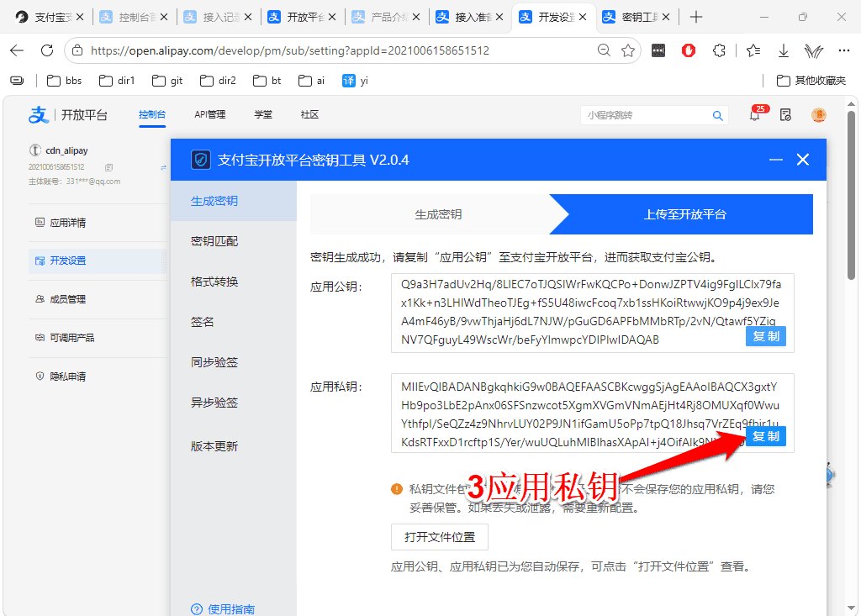The image size is (861, 616).
Task: Open the 使用指南 help link
Action: [223, 609]
